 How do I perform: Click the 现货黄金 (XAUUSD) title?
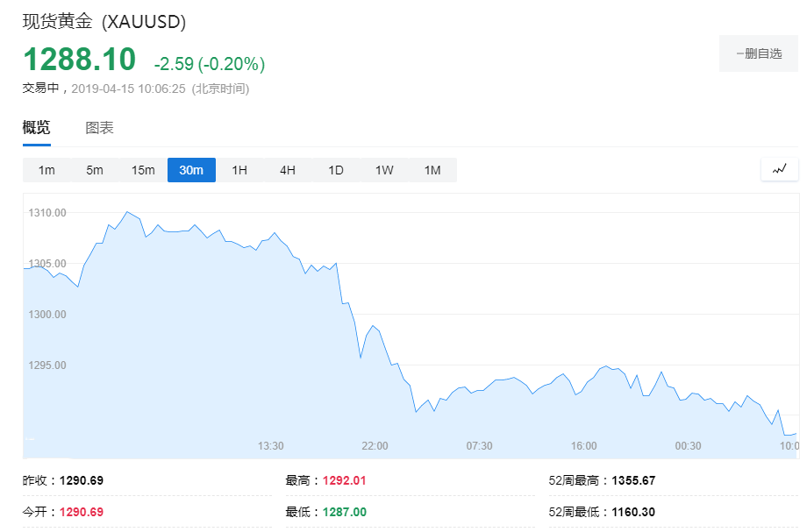[x=104, y=22]
